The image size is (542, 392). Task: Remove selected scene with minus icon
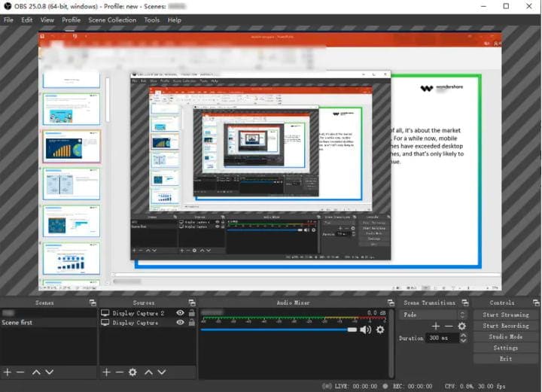point(20,372)
